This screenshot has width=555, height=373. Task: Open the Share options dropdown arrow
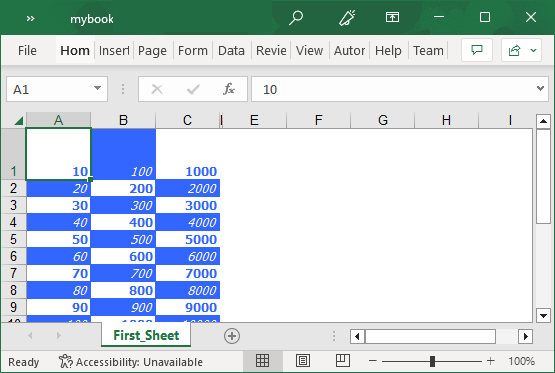[x=533, y=50]
